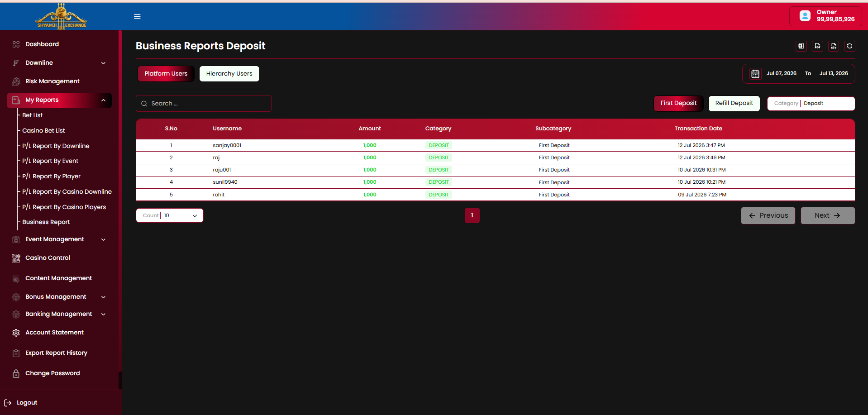Click the Change Password lock icon
The image size is (868, 415).
click(x=16, y=373)
